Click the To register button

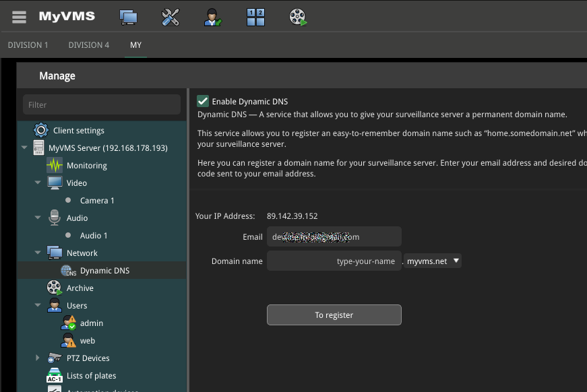[334, 315]
